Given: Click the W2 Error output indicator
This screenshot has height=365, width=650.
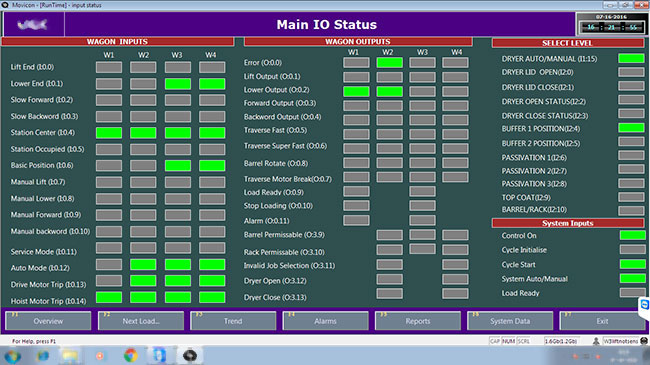Looking at the screenshot, I should pos(390,63).
